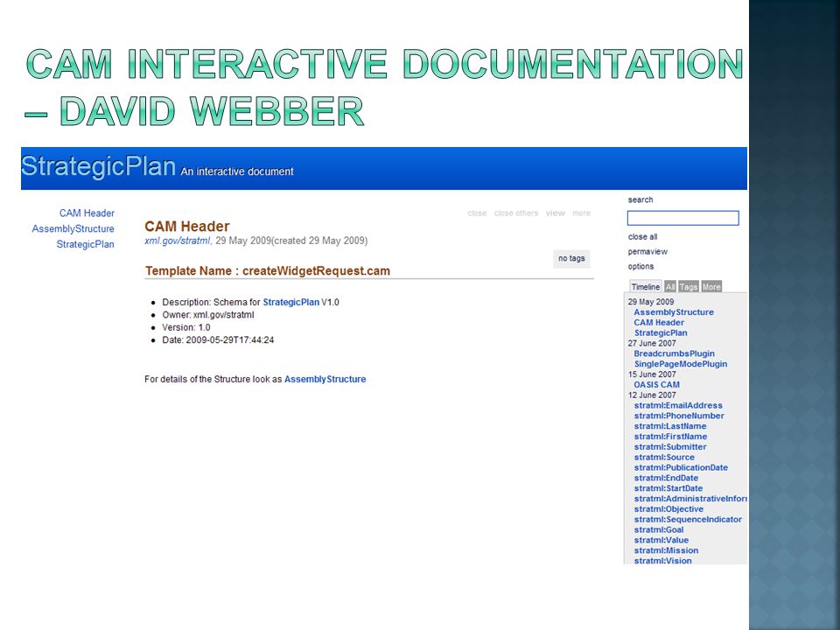Click view on tiddler toolbar
This screenshot has height=630, width=840.
[x=555, y=213]
